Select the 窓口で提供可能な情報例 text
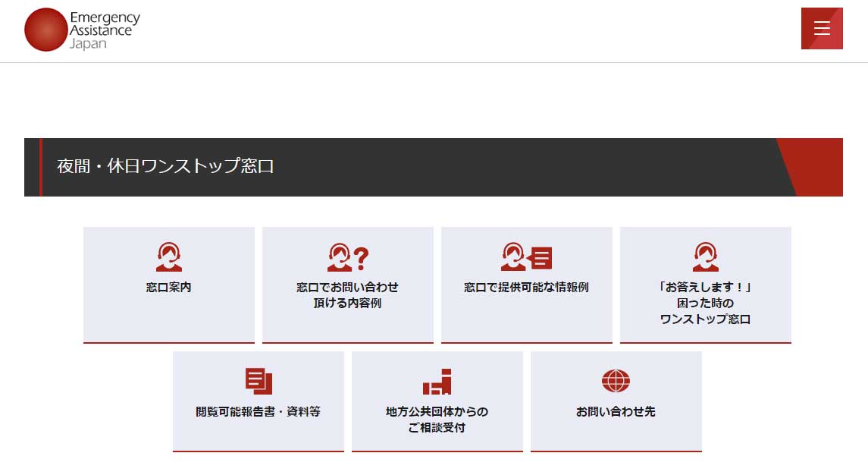The height and width of the screenshot is (475, 868). pyautogui.click(x=526, y=288)
